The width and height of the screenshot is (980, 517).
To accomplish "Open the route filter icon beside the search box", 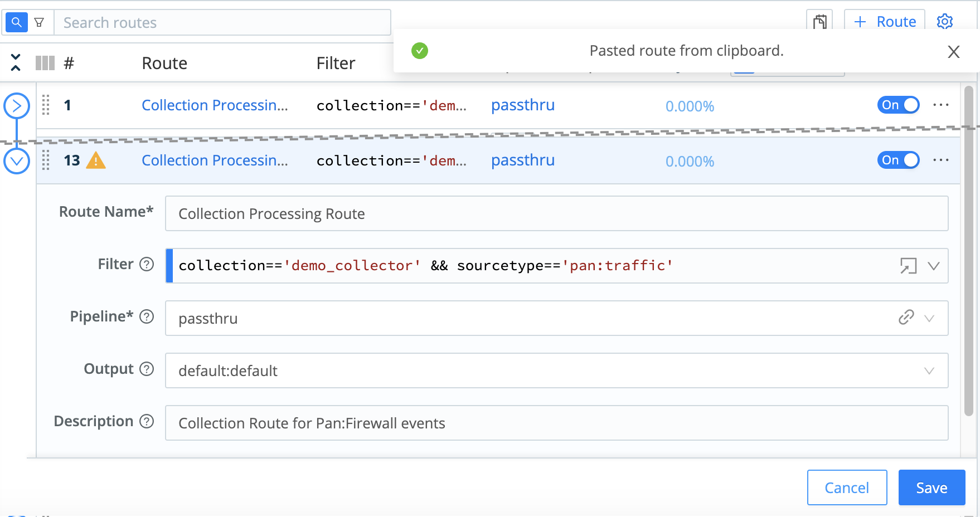I will [39, 22].
